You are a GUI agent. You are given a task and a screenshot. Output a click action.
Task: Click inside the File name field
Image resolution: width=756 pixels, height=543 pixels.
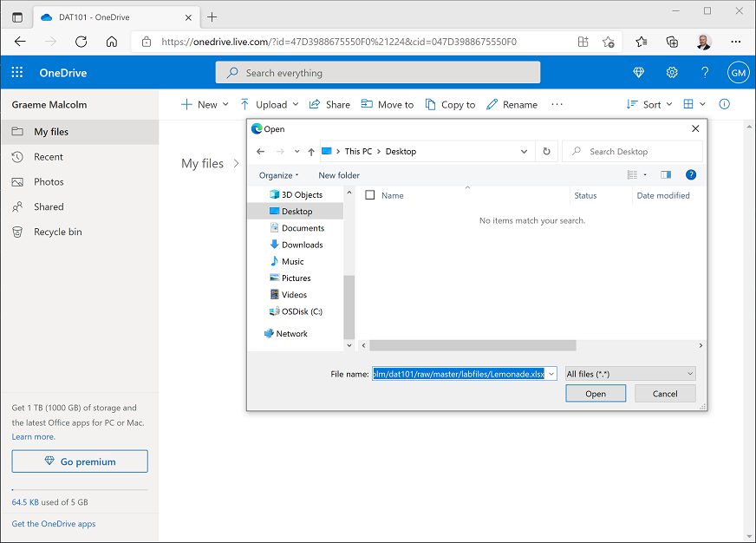point(459,373)
